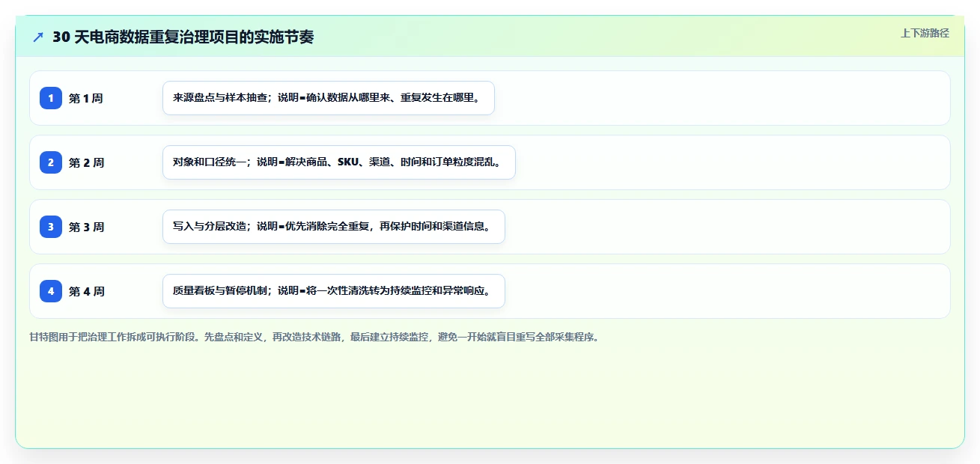
Task: Select the 第 2 周 label
Action: [x=86, y=162]
